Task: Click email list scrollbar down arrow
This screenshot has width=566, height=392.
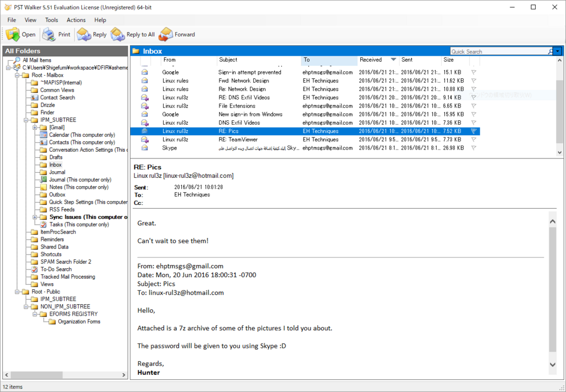Action: click(559, 152)
